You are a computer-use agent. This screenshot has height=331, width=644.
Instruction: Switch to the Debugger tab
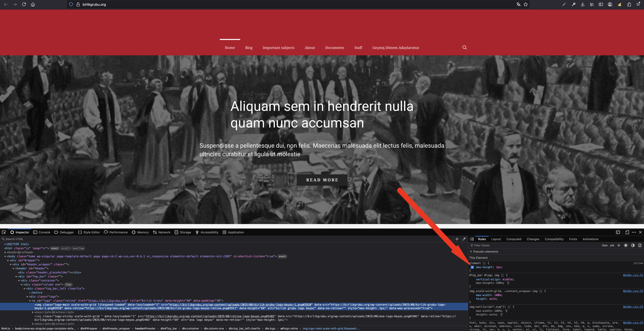[x=64, y=232]
